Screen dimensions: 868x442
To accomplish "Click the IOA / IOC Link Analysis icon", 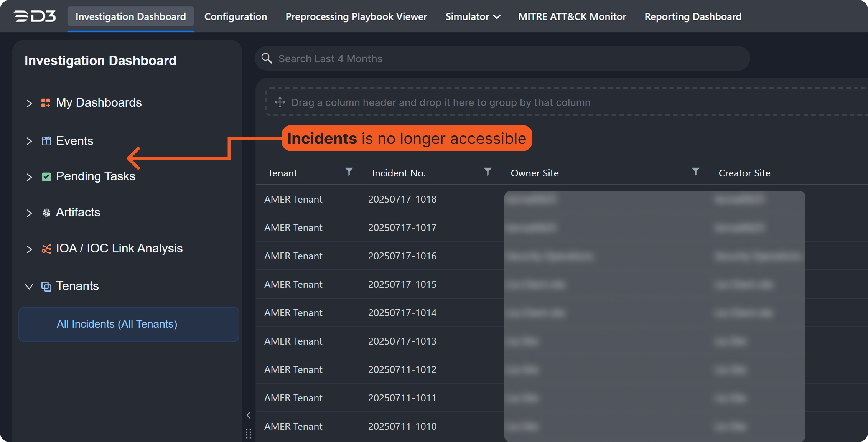I will coord(46,249).
